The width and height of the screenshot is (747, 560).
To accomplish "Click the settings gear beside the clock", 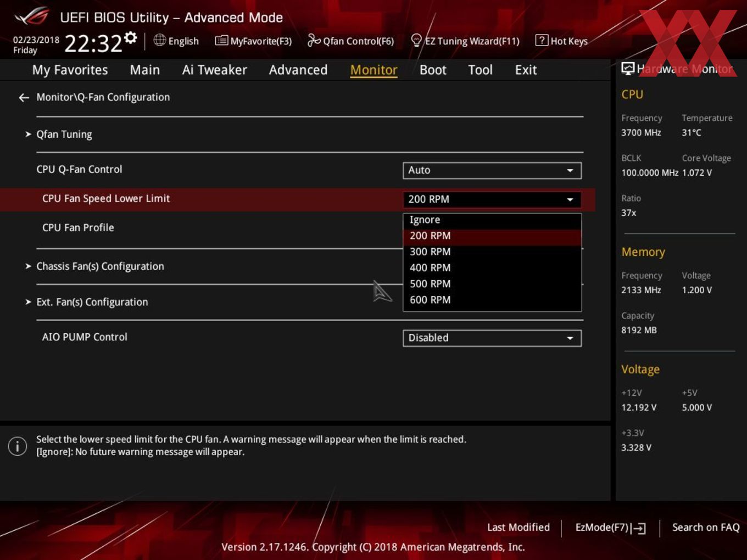I will (x=131, y=37).
